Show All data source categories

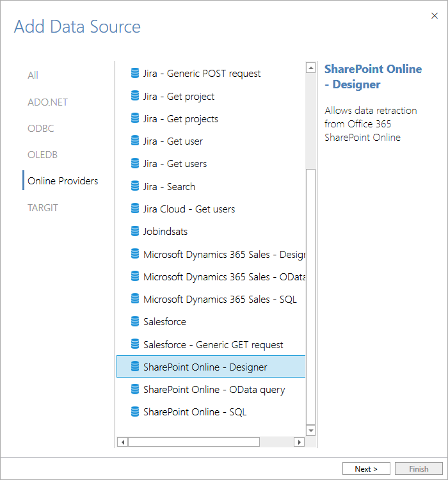click(33, 76)
